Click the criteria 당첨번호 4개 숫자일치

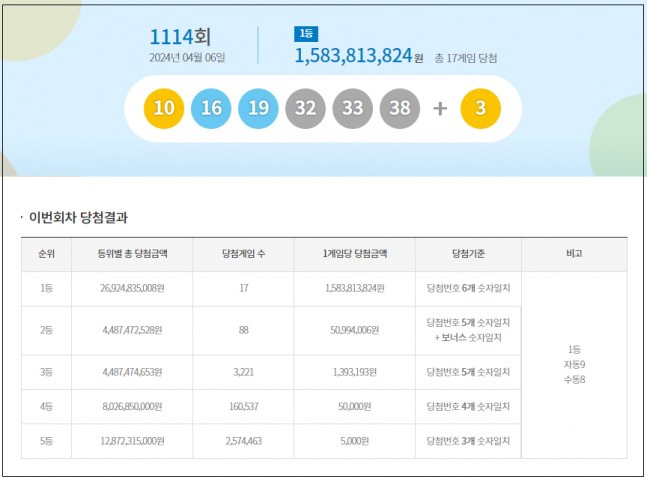coord(468,406)
